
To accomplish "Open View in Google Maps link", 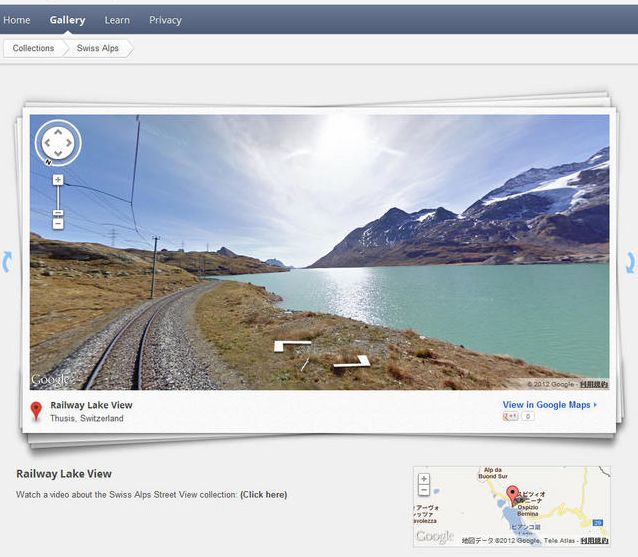I will click(549, 405).
